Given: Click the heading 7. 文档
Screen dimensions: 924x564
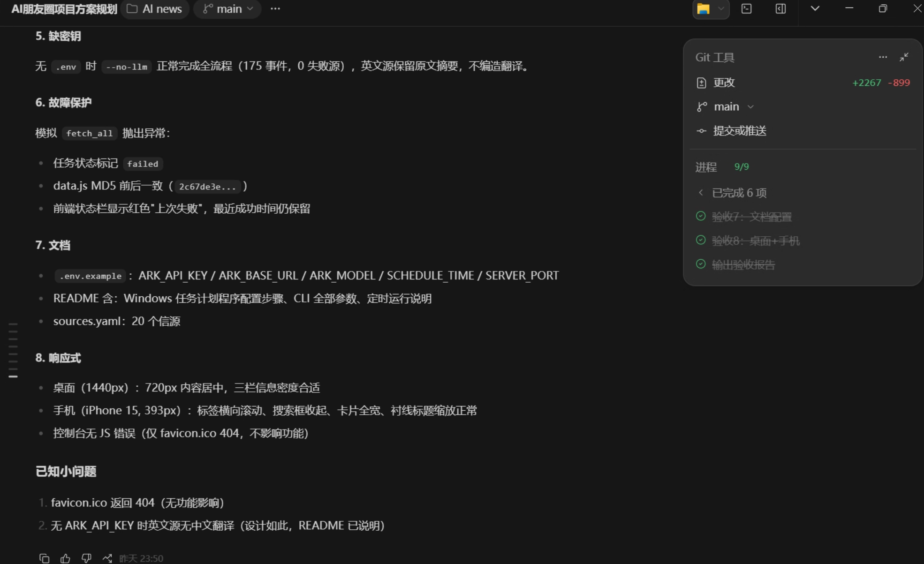Looking at the screenshot, I should (53, 245).
